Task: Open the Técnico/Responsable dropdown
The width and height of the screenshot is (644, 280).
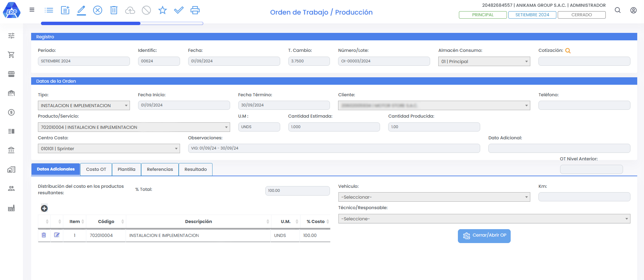Action: [x=484, y=219]
